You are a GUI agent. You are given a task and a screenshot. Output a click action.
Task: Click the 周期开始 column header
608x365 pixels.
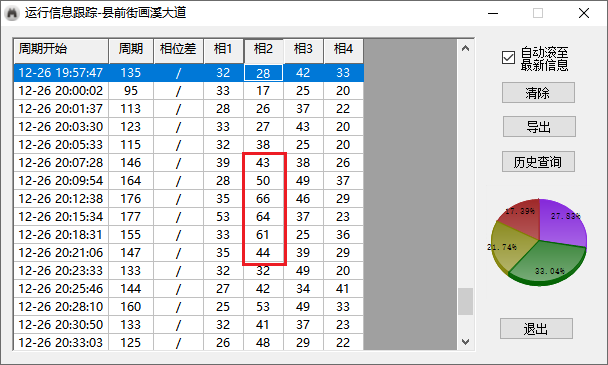pos(61,50)
